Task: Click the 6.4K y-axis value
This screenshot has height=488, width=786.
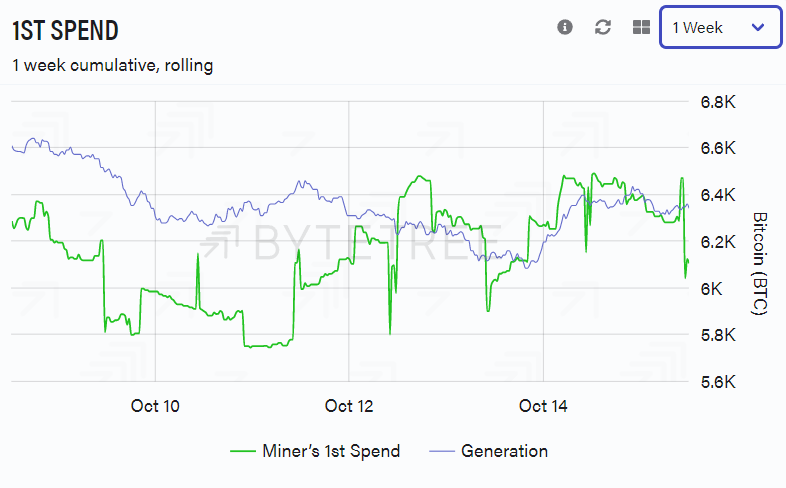Action: coord(718,195)
